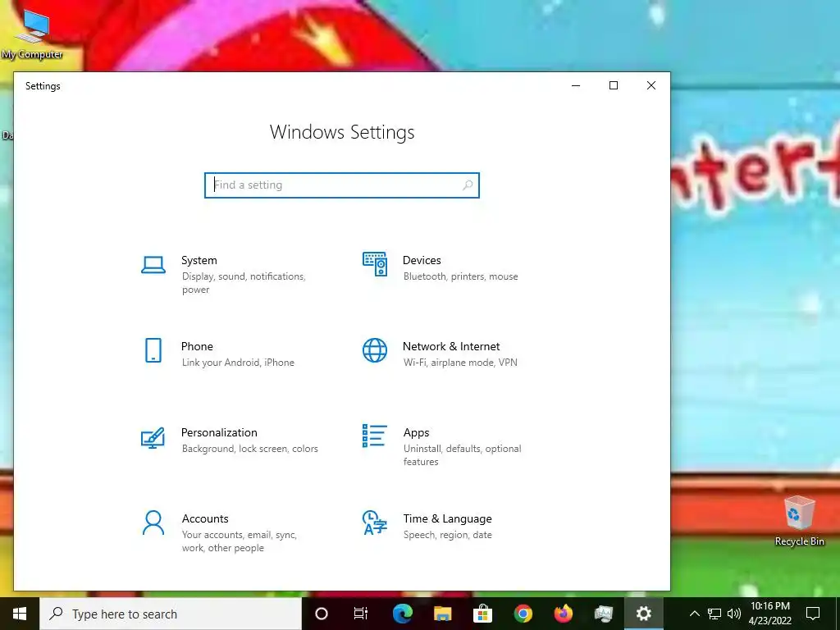Show hidden system tray icons

694,614
